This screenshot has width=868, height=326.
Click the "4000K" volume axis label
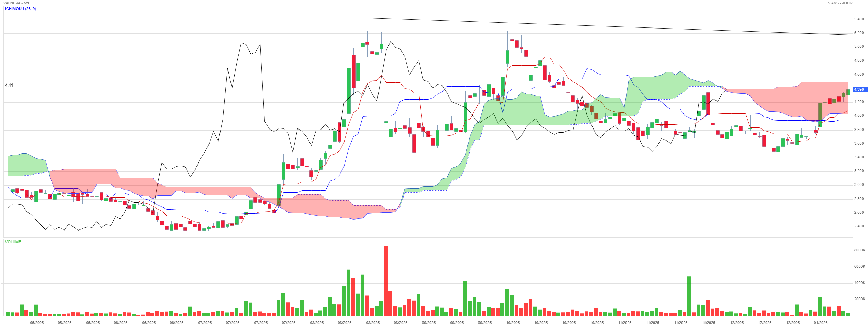pos(860,283)
